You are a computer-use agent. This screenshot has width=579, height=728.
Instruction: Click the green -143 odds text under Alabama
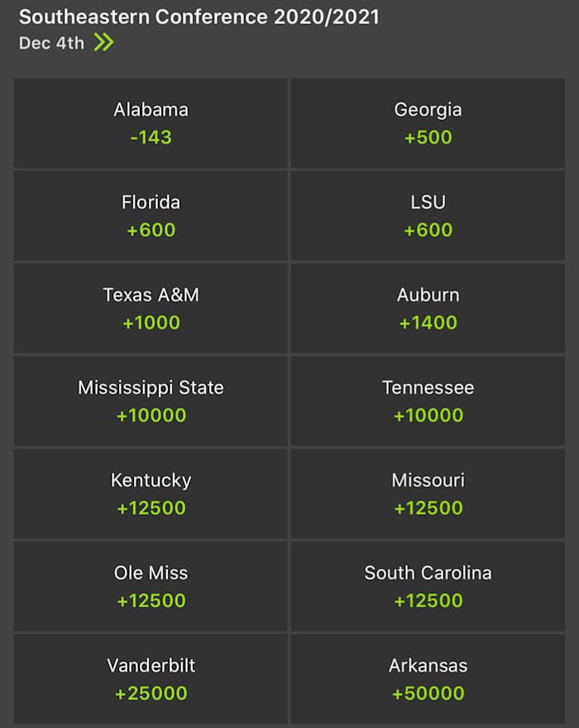point(151,137)
